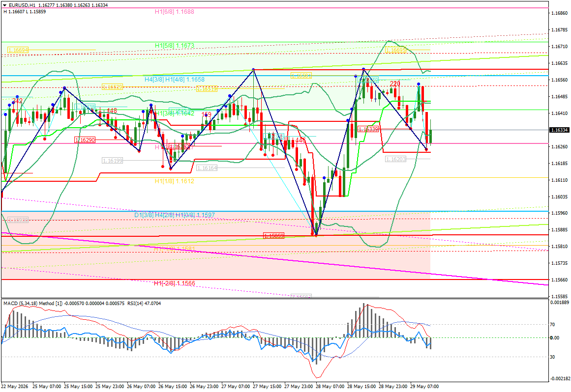Click the yellow 1.16581 price tag
This screenshot has height=392, width=571.
(x=301, y=76)
